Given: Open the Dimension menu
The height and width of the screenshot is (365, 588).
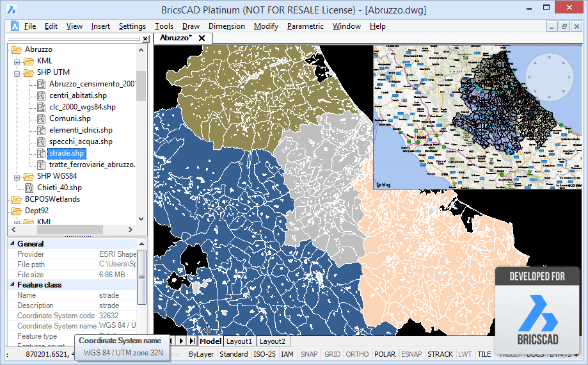Looking at the screenshot, I should pos(226,26).
